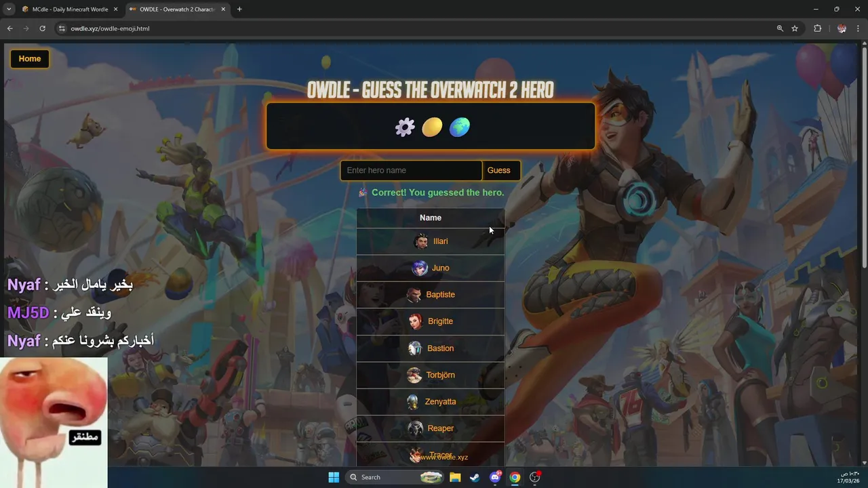Open Chrome from the taskbar
Viewport: 868px width, 488px height.
pyautogui.click(x=515, y=478)
